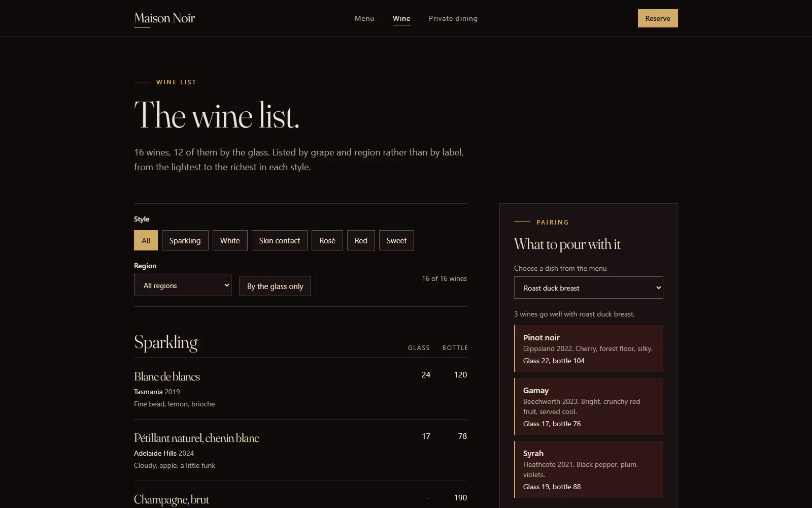This screenshot has height=508, width=812.
Task: Click 3 wines go well summary text
Action: click(574, 314)
